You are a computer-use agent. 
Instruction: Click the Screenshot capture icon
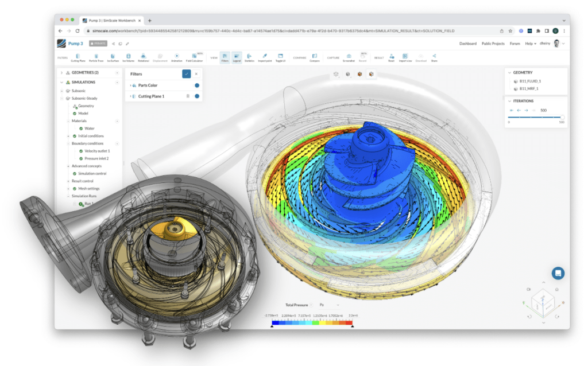tap(349, 57)
